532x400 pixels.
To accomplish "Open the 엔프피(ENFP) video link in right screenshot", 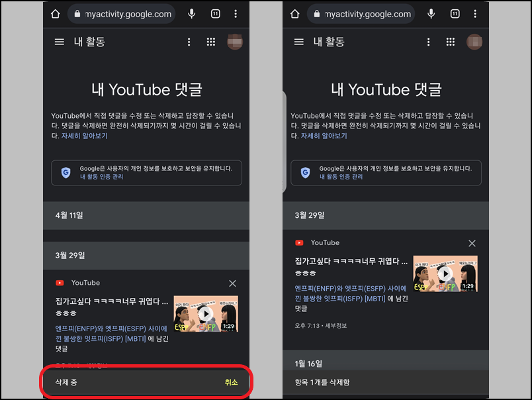I will pyautogui.click(x=351, y=293).
